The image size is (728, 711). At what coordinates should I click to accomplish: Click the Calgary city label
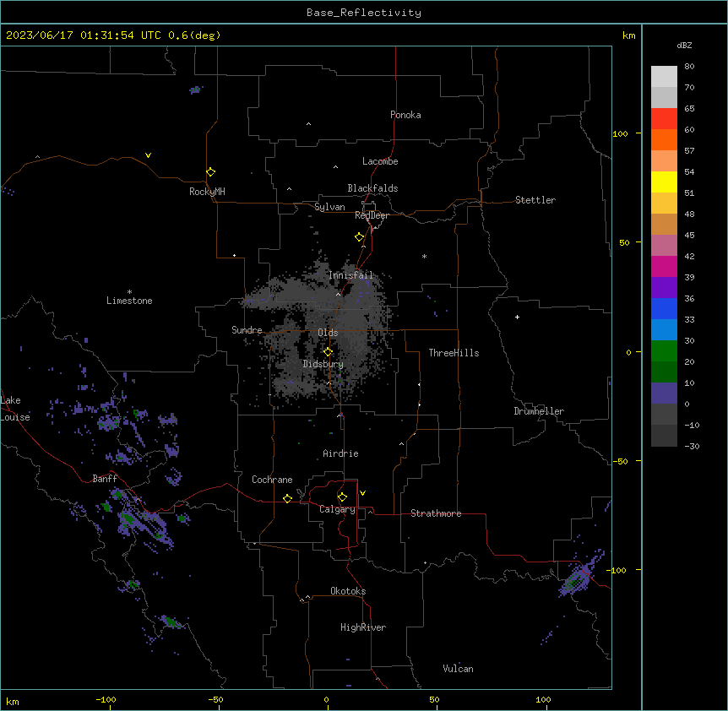click(x=337, y=509)
